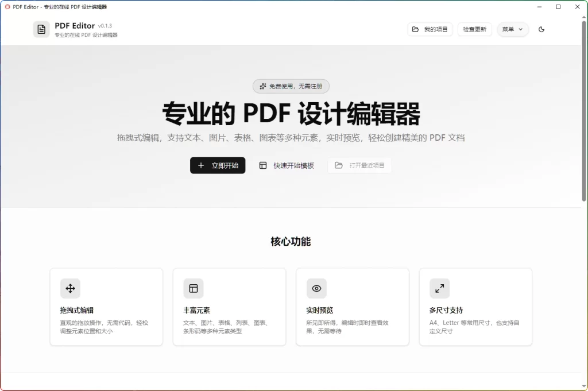The width and height of the screenshot is (588, 391).
Task: Click the eye icon on 实时预览 card
Action: pyautogui.click(x=316, y=288)
